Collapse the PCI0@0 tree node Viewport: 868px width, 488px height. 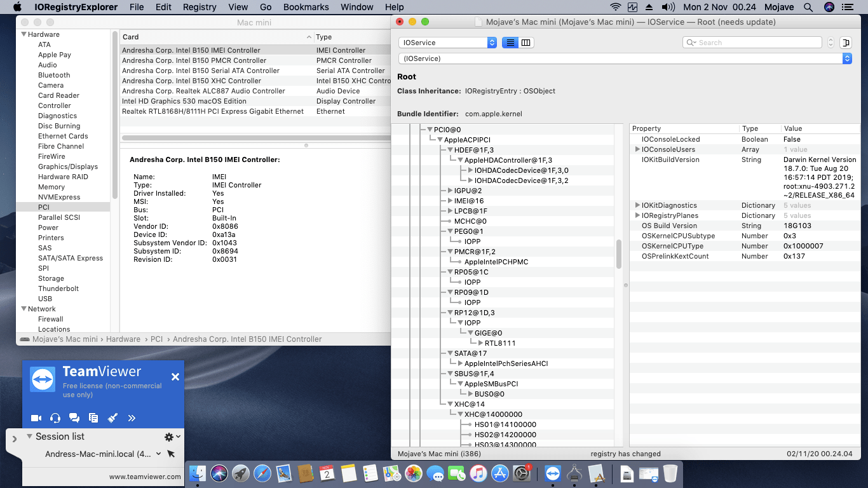click(430, 129)
